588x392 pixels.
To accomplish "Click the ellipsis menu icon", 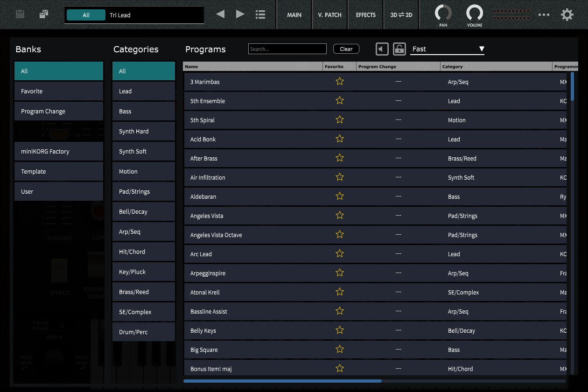I will (x=544, y=14).
